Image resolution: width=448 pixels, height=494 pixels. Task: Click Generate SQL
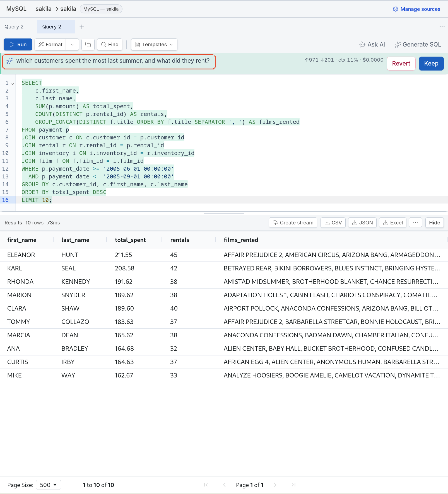pos(418,45)
